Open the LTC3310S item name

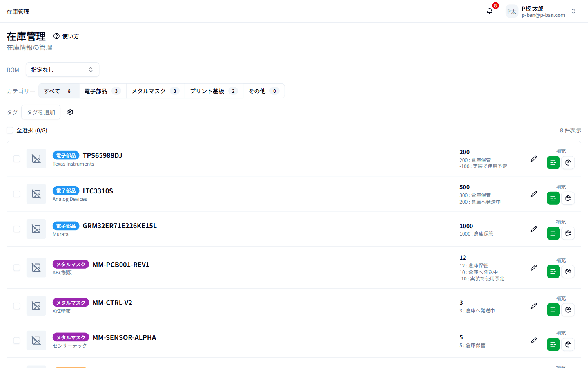tap(98, 191)
